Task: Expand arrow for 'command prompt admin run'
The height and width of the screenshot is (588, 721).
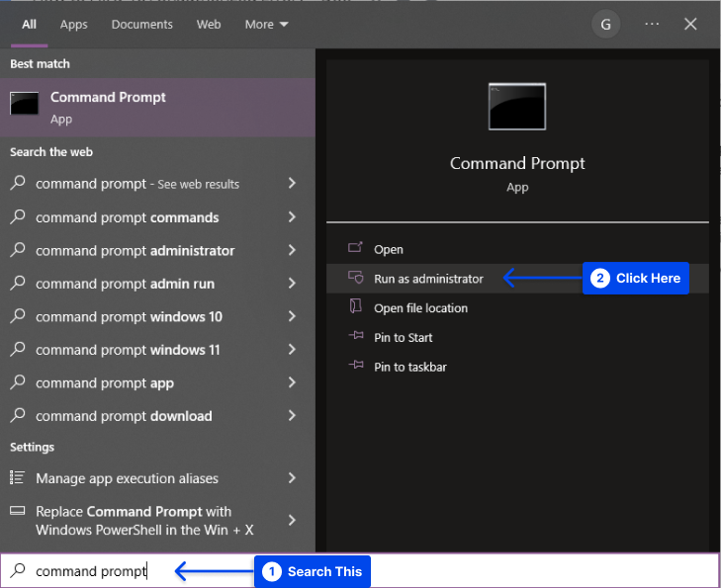Action: coord(292,283)
